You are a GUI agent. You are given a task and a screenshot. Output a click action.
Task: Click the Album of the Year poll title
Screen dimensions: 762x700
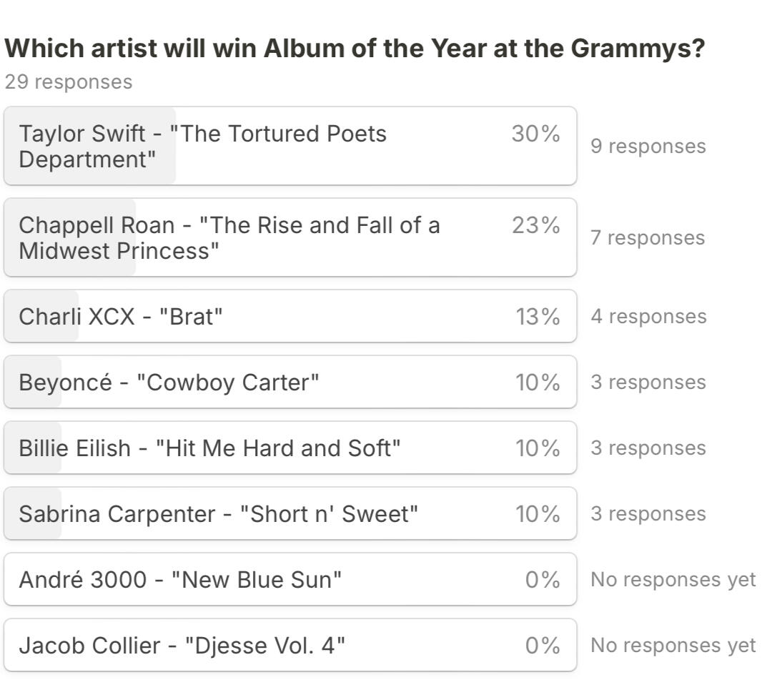[355, 49]
